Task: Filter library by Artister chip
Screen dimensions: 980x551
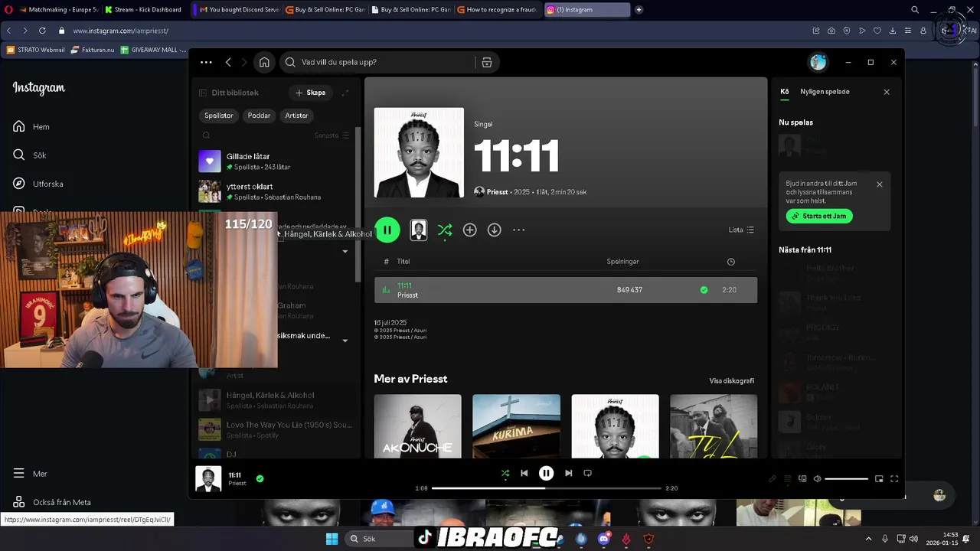Action: tap(296, 116)
